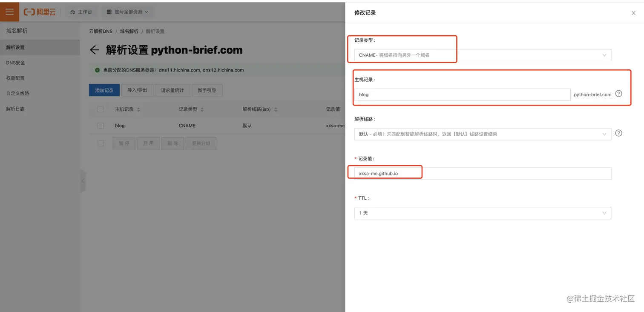This screenshot has width=644, height=312.
Task: Click the 域名解析 sidebar heading
Action: (x=17, y=31)
